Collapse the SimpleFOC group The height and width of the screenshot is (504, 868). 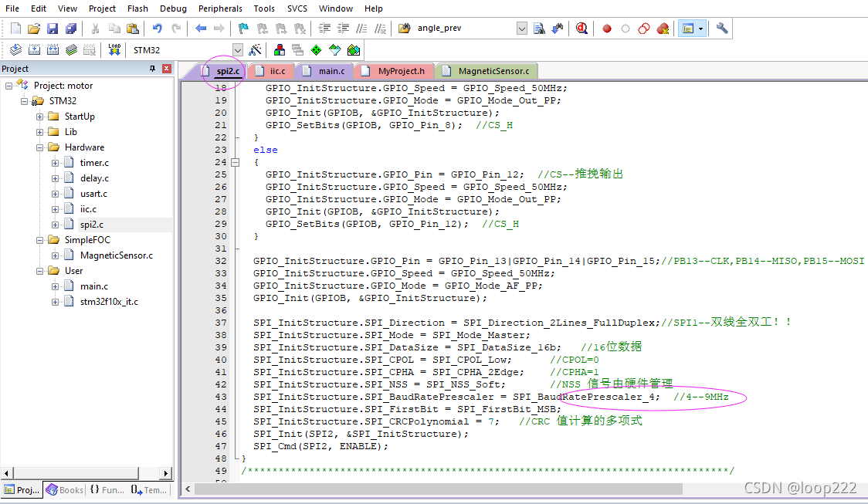[x=40, y=240]
